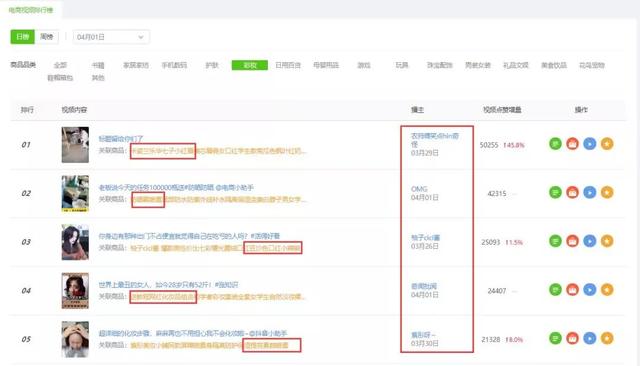Filter by category 家居家纺
Image resolution: width=640 pixels, height=366 pixels.
136,65
